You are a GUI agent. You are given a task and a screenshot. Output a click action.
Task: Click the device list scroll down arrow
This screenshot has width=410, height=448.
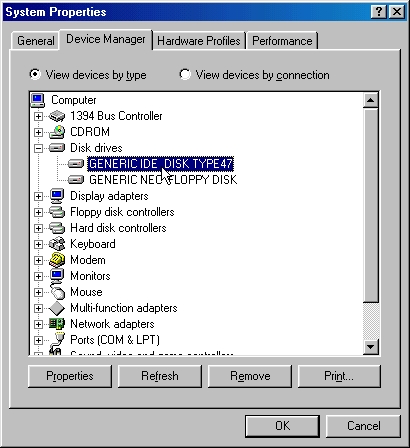(x=371, y=347)
